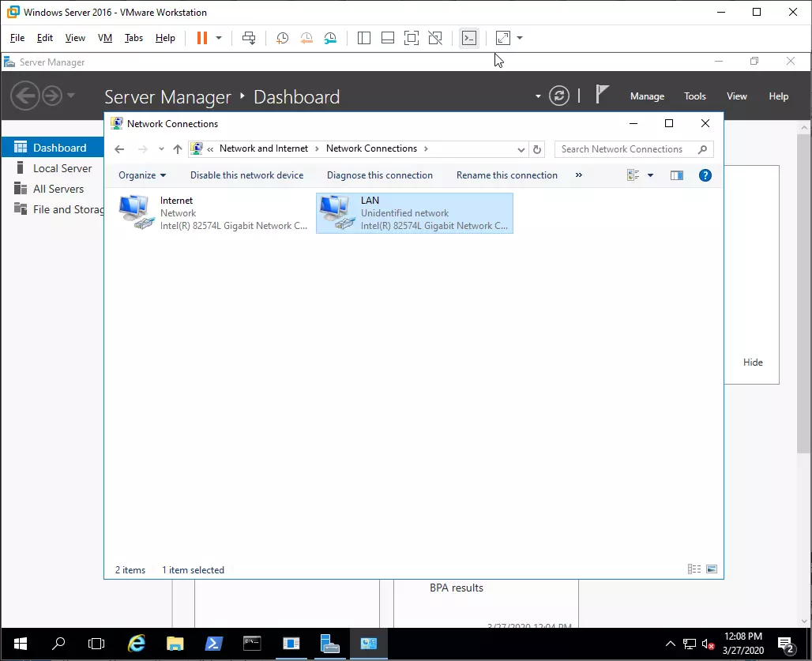Go back in Server Manager navigation

pyautogui.click(x=24, y=96)
